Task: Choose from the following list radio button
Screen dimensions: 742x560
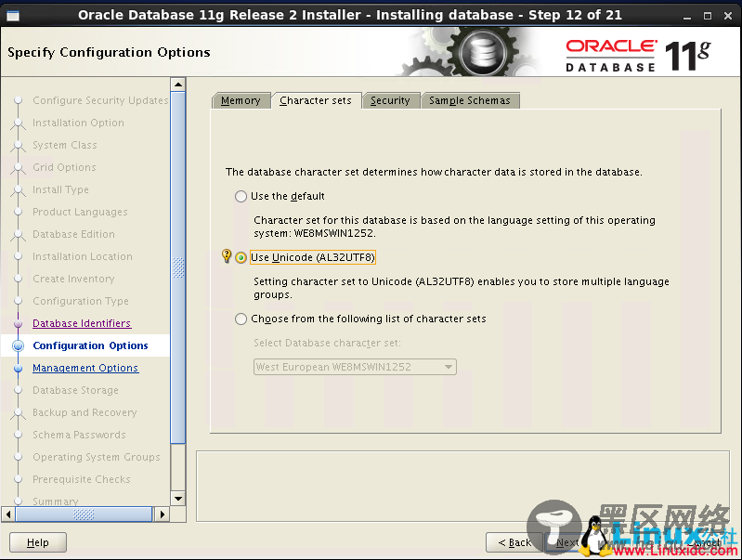Action: pos(241,319)
